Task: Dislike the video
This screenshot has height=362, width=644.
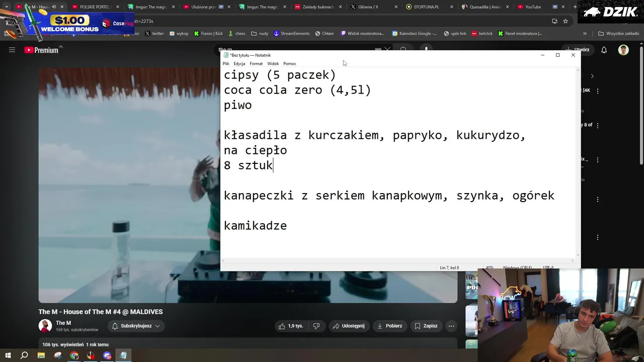Action: coord(316,326)
